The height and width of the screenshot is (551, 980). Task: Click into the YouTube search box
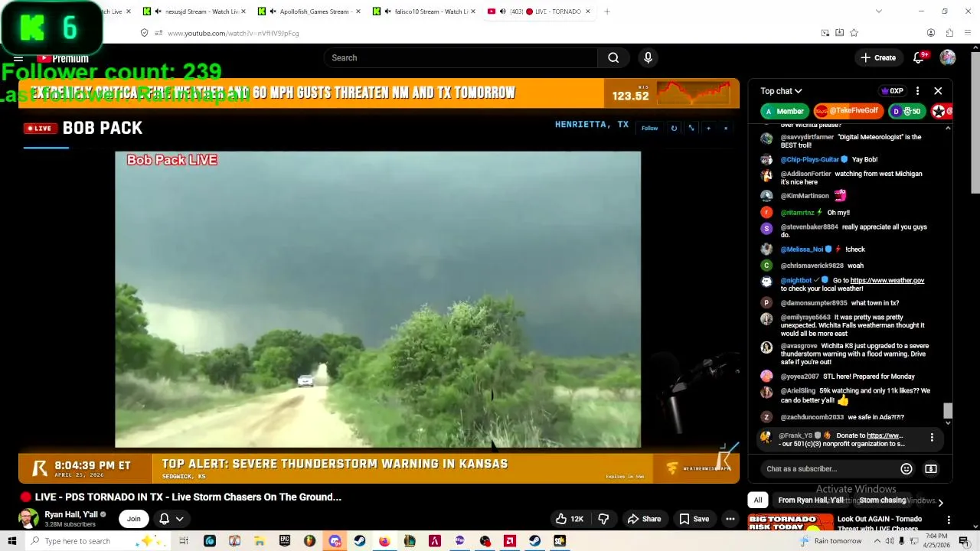[460, 57]
